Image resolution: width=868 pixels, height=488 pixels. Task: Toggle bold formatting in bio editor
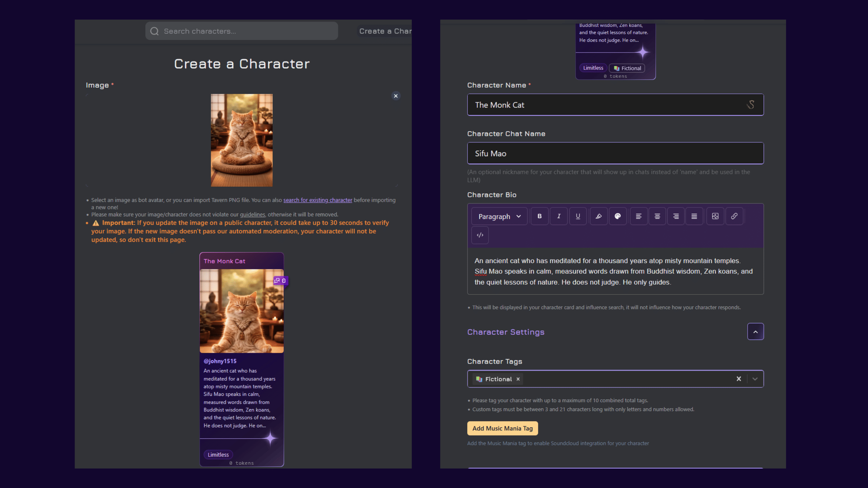[539, 216]
